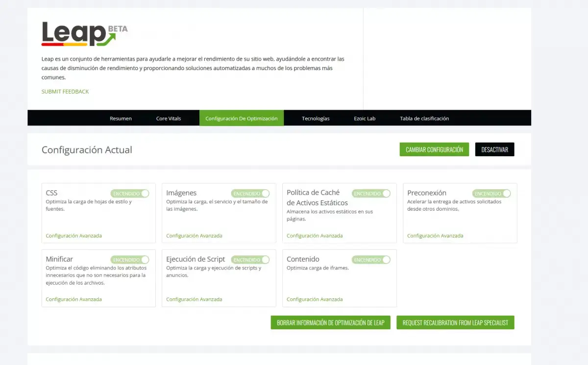Open the Tecnologías tab
This screenshot has height=365, width=588.
[x=316, y=118]
